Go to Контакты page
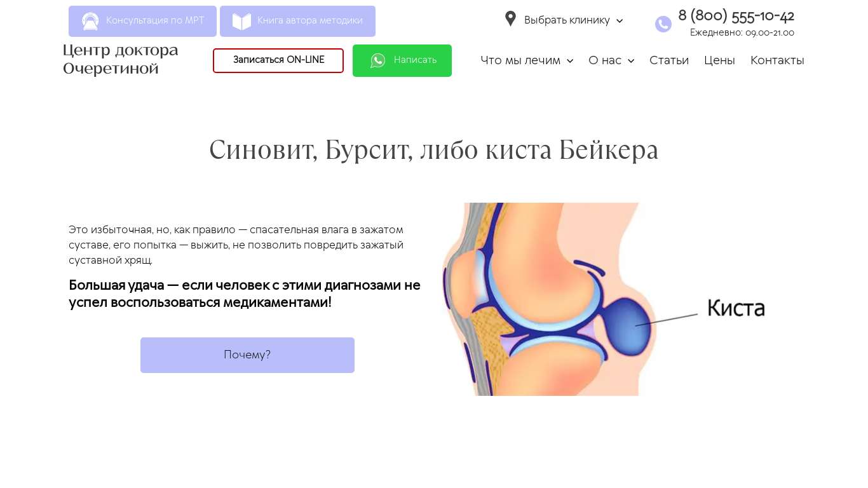The width and height of the screenshot is (868, 488). (777, 60)
